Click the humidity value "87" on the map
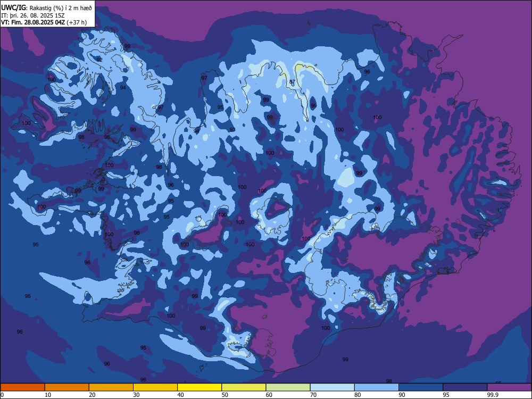Screen dimensions: 532x399 (x=292, y=82)
